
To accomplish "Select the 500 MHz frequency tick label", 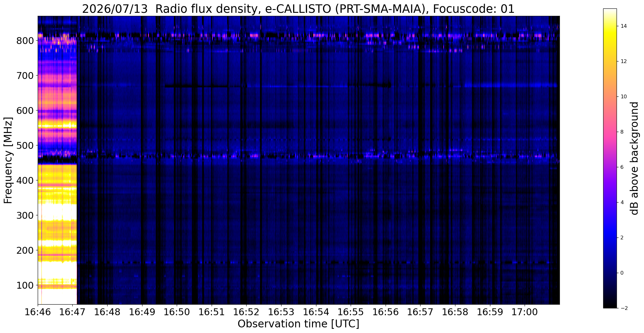I will click(x=25, y=145).
